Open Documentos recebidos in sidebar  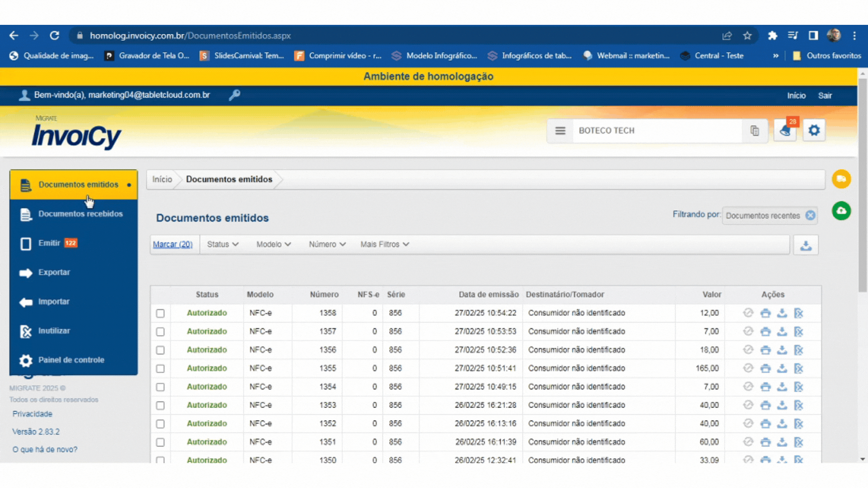(x=80, y=214)
